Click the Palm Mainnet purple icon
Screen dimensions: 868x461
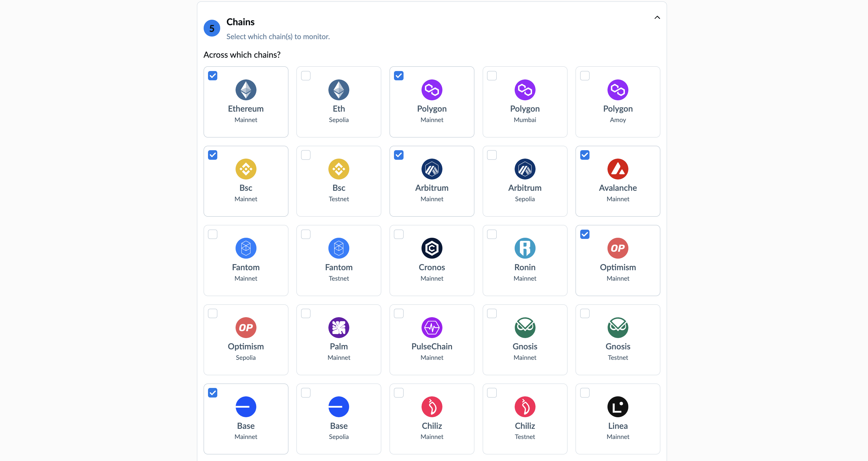click(x=339, y=327)
